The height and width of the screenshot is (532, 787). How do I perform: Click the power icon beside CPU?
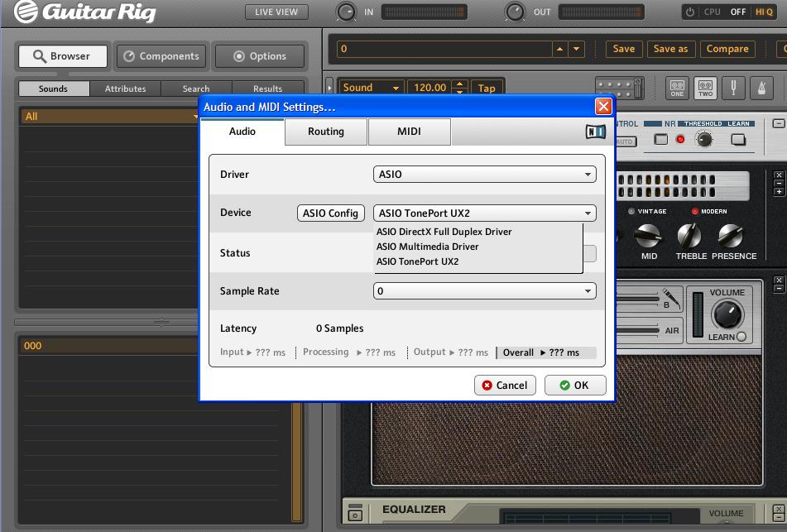click(690, 12)
